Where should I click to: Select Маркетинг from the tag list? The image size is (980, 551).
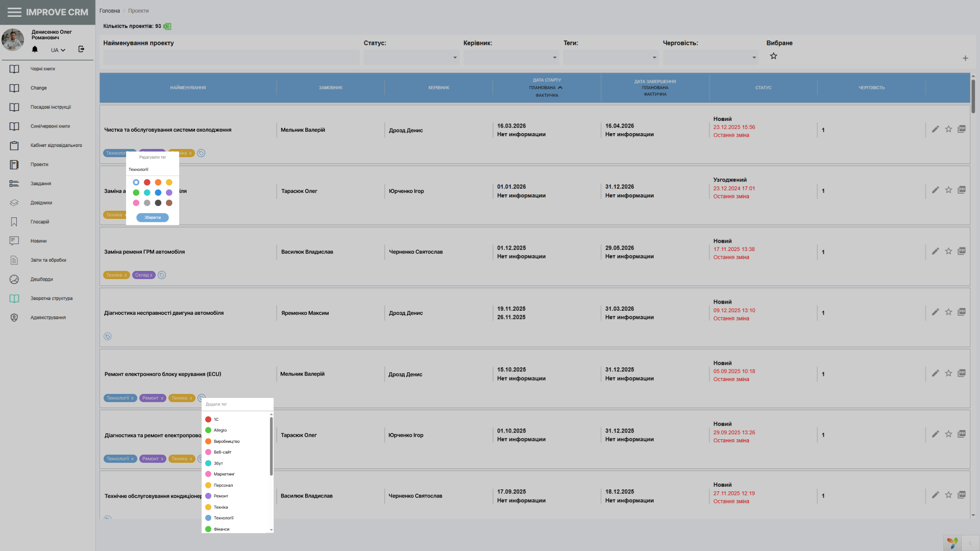[224, 474]
